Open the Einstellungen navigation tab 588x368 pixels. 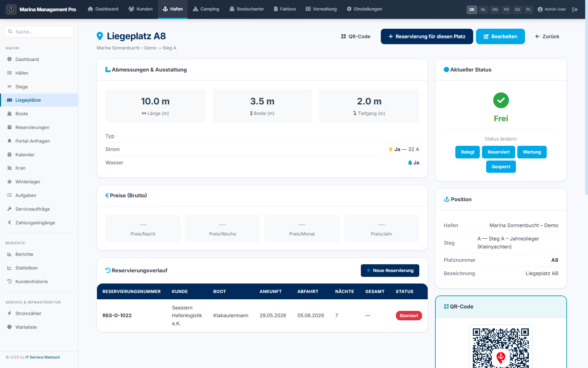[364, 9]
